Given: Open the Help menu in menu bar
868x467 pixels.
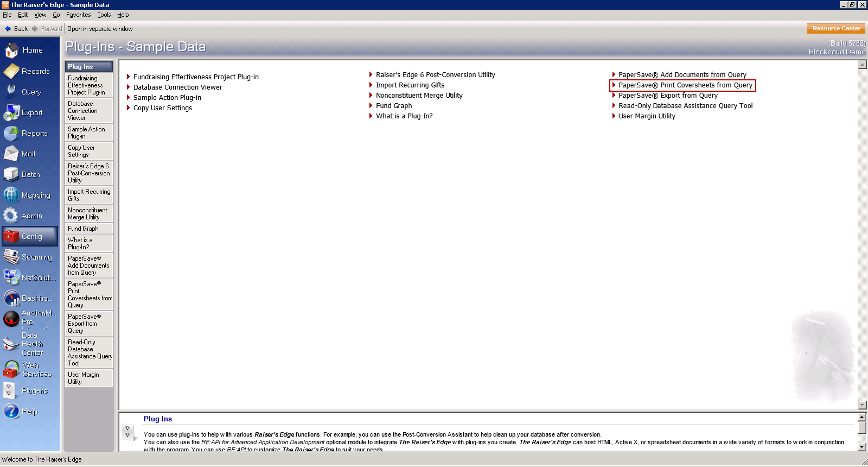Looking at the screenshot, I should pos(123,15).
